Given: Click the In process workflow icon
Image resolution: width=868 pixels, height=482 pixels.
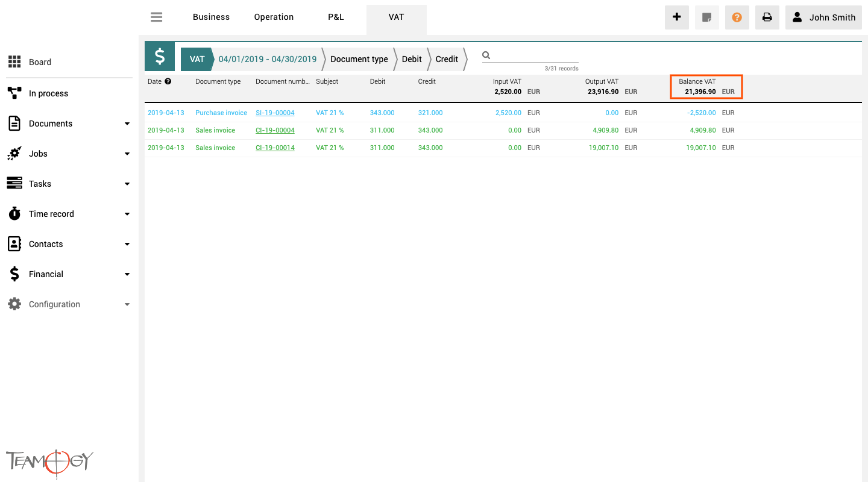Looking at the screenshot, I should pyautogui.click(x=14, y=93).
